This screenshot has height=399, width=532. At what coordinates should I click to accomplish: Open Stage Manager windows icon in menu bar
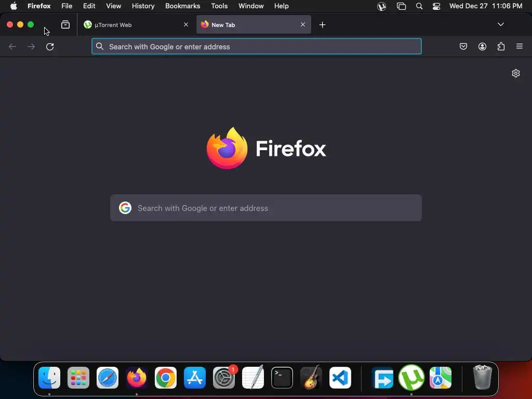pyautogui.click(x=401, y=6)
